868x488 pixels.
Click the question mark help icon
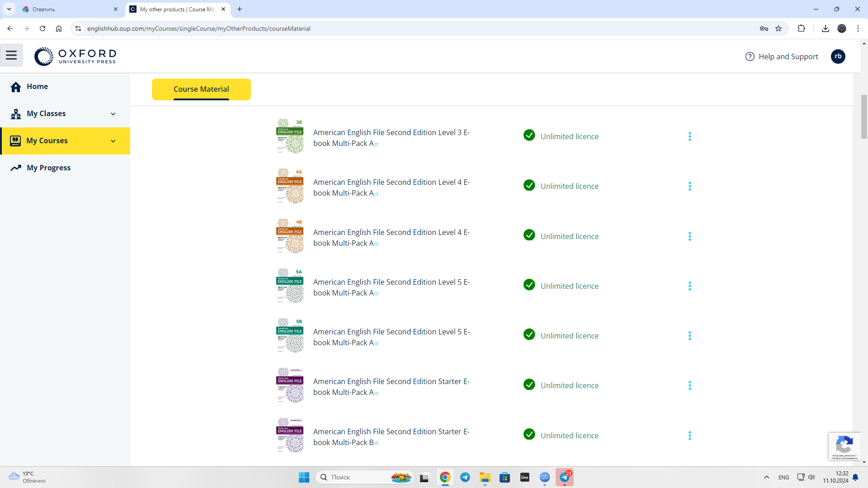tap(750, 56)
